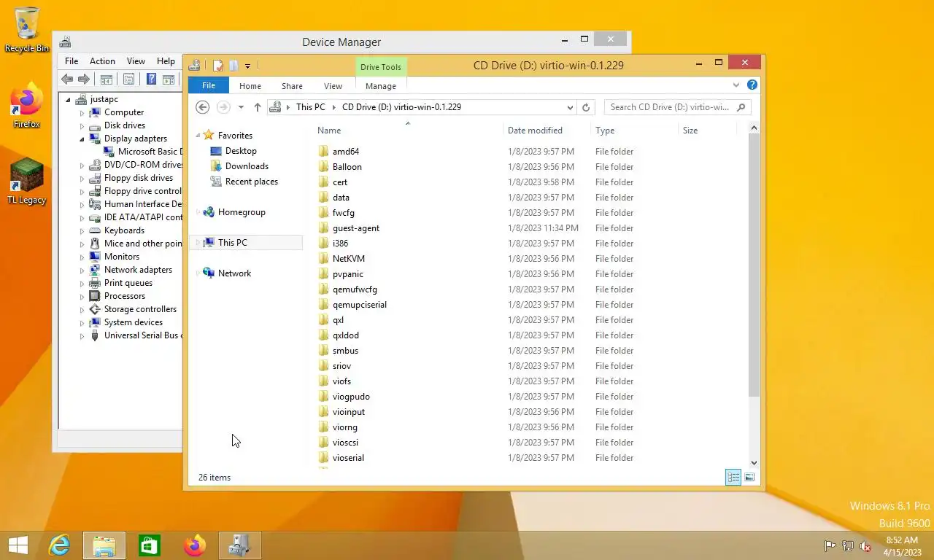Image resolution: width=934 pixels, height=560 pixels.
Task: Open the address bar history dropdown
Action: 570,107
